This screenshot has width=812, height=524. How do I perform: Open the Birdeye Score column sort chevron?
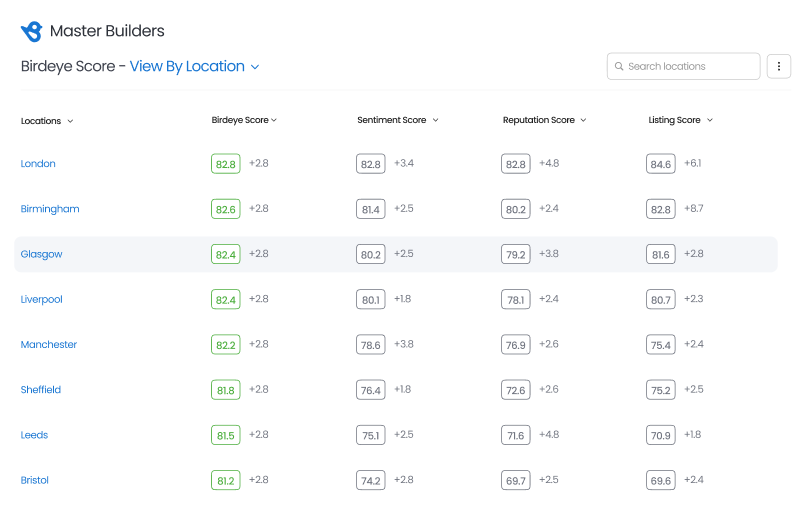[x=274, y=120]
